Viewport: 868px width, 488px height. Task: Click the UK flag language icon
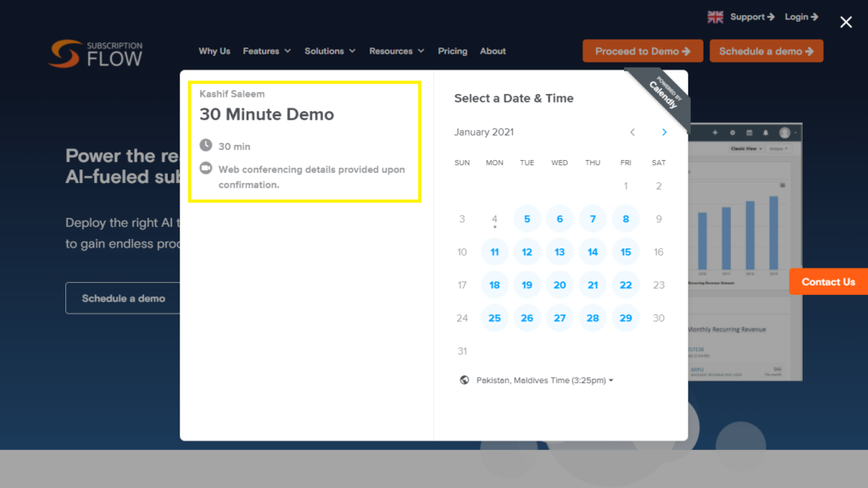(x=715, y=16)
